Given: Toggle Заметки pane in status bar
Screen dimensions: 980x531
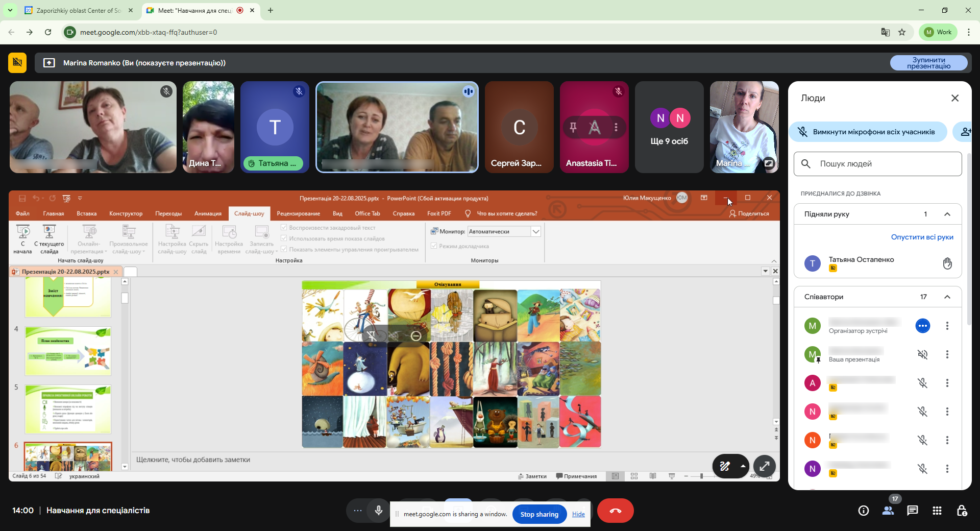Looking at the screenshot, I should point(532,476).
